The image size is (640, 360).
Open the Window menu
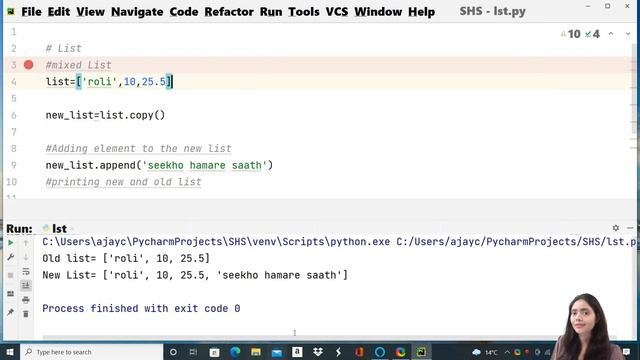tap(378, 12)
